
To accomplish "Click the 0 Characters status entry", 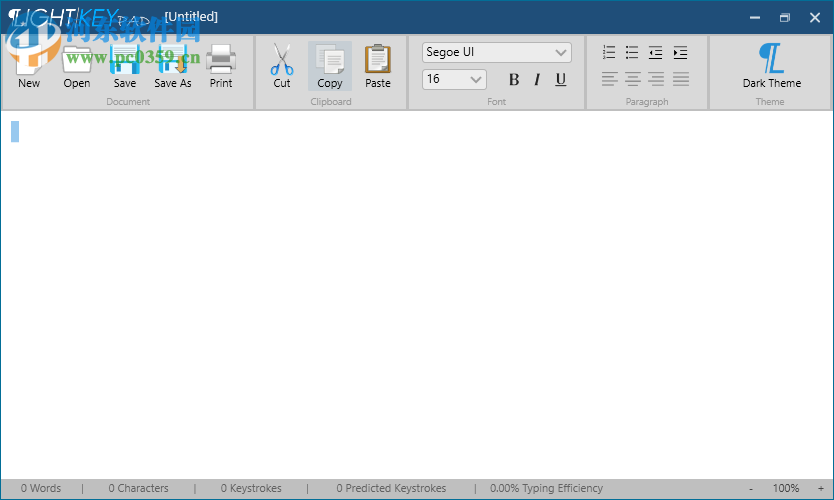I will [138, 488].
